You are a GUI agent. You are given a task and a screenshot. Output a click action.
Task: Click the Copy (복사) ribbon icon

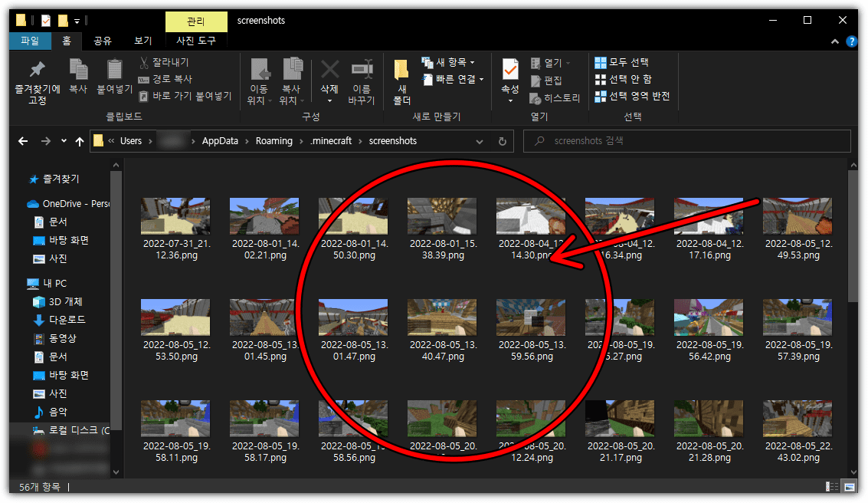78,70
